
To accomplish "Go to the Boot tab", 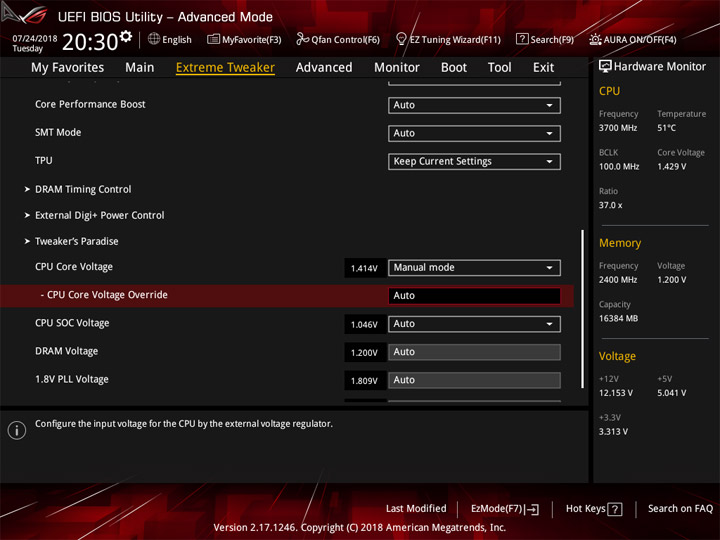I will pos(454,68).
